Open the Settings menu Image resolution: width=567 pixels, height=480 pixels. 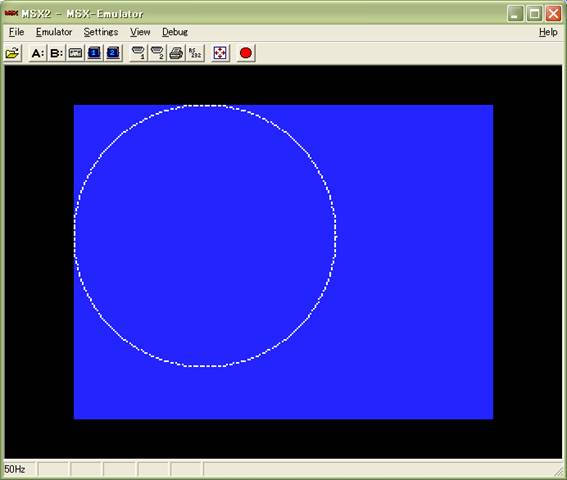[x=101, y=32]
